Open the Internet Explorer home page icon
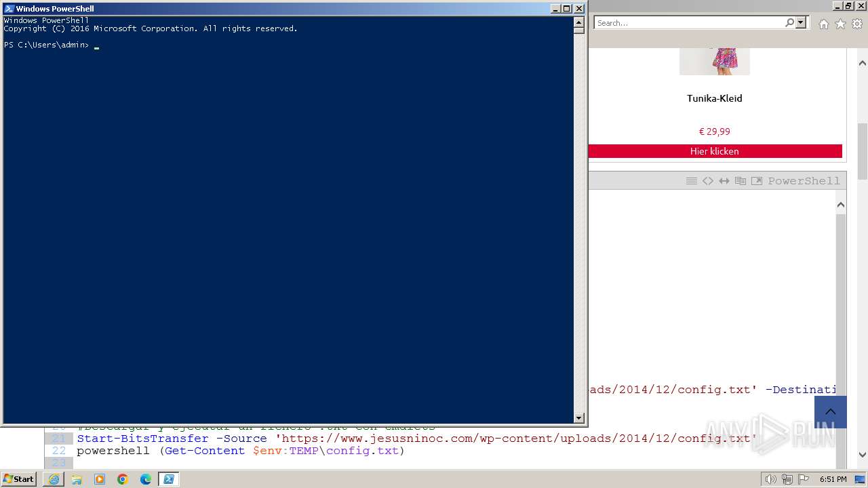 823,24
